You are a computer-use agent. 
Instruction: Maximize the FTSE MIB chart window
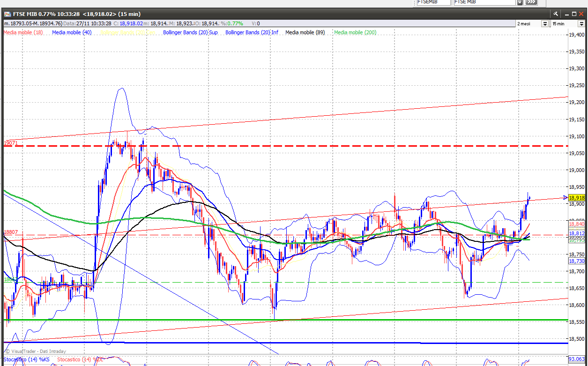tap(574, 14)
